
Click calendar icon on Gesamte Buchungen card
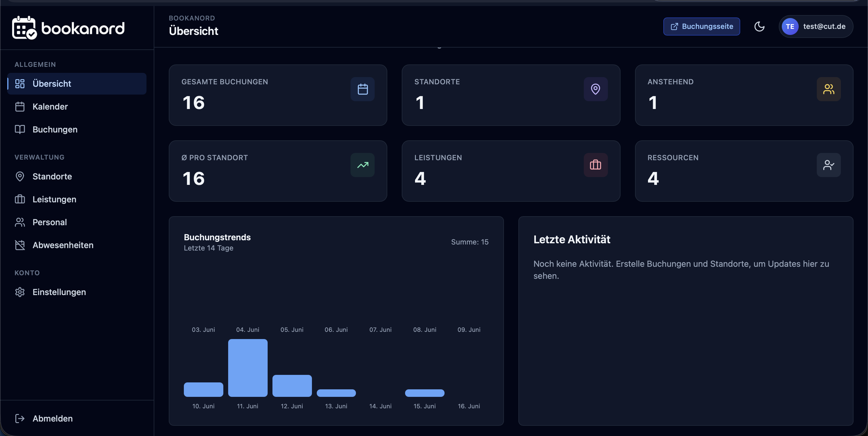[363, 89]
